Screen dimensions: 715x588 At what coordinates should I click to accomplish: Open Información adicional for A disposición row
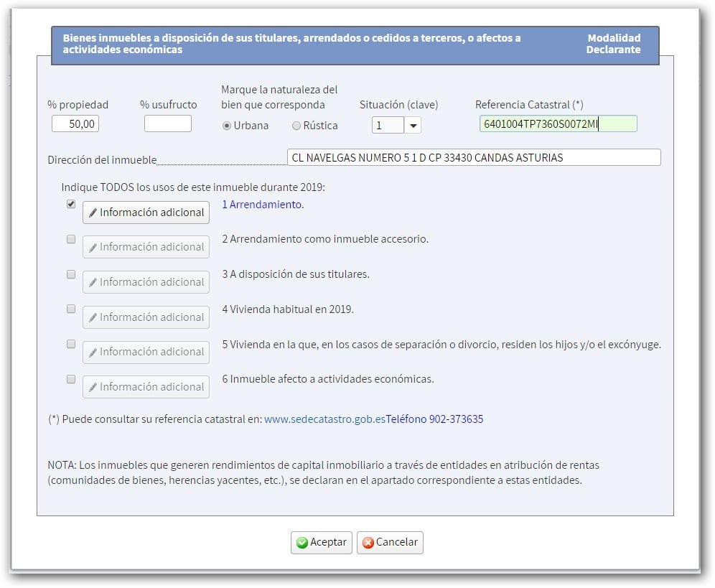tap(146, 282)
